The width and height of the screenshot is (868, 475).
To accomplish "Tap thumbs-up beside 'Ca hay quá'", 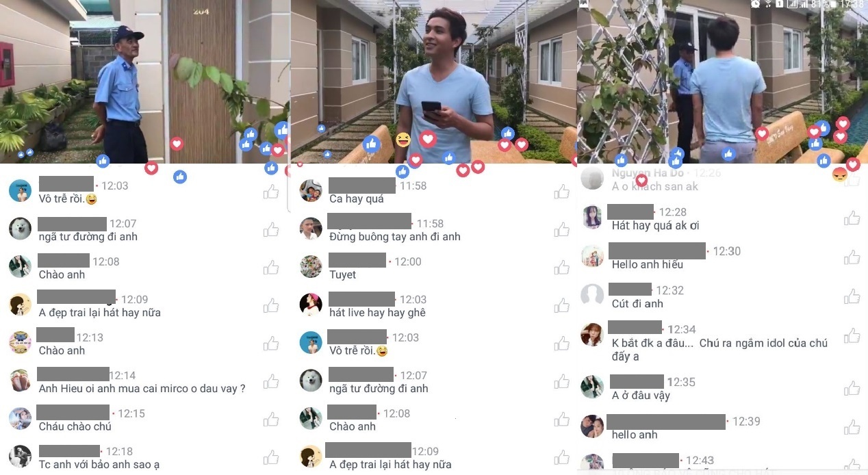I will pyautogui.click(x=562, y=192).
